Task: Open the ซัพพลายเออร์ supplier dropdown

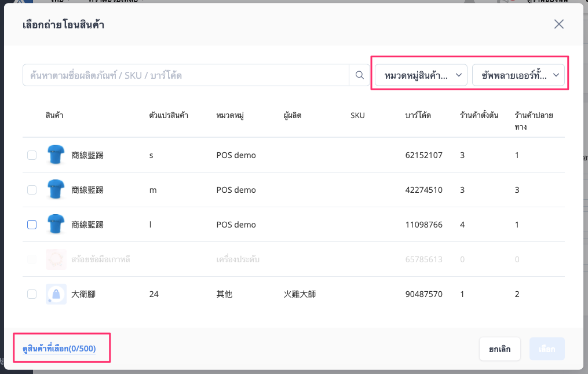Action: coord(518,75)
